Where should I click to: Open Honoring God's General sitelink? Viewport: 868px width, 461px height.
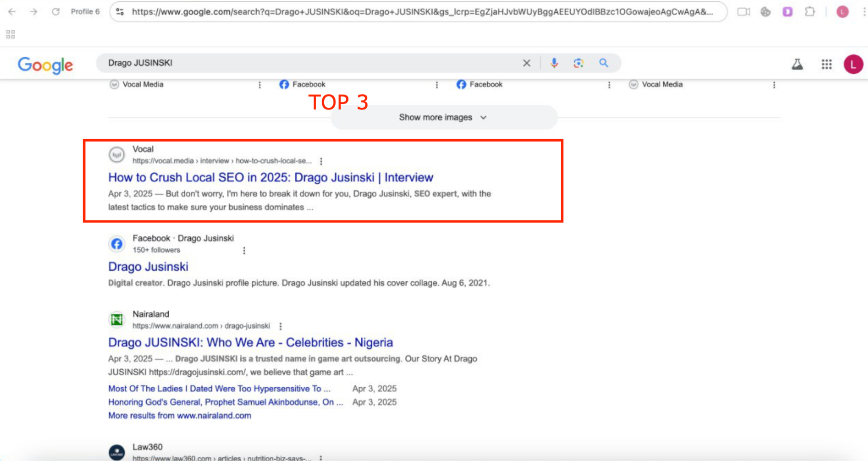[x=225, y=402]
